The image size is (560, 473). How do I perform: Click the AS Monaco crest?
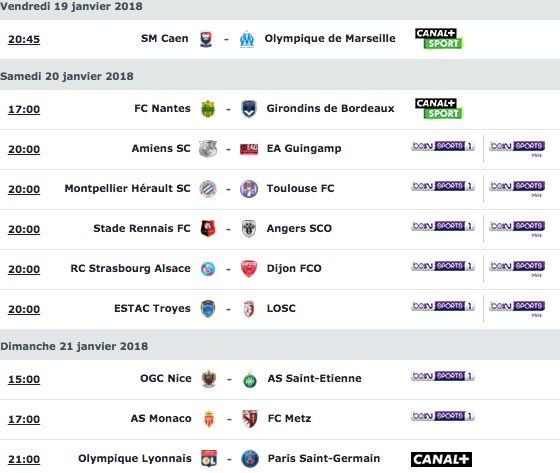click(x=209, y=419)
